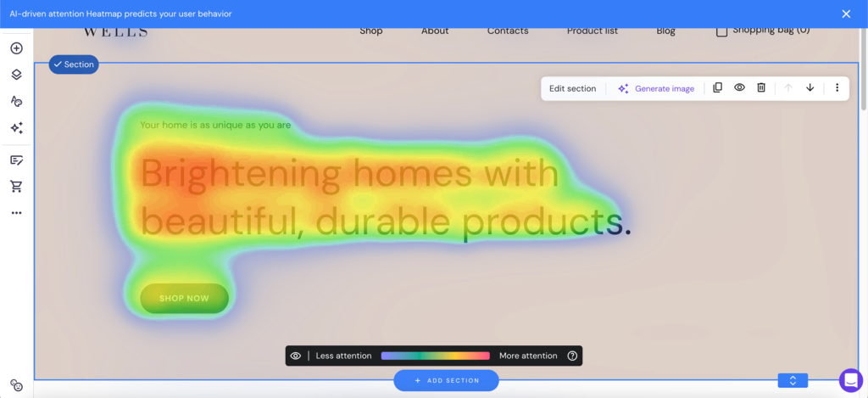868x398 pixels.
Task: Open the AI tools sparkle icon
Action: tap(17, 128)
